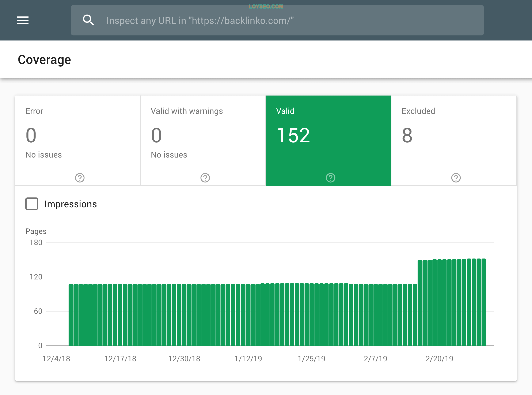Screen dimensions: 532x395
Task: Click the search magnifier icon
Action: [88, 20]
